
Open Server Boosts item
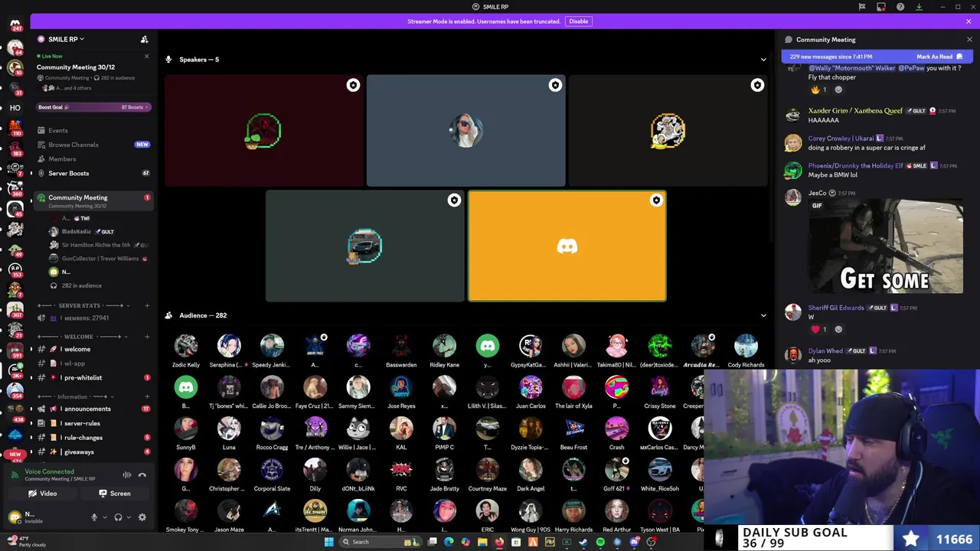coord(93,173)
